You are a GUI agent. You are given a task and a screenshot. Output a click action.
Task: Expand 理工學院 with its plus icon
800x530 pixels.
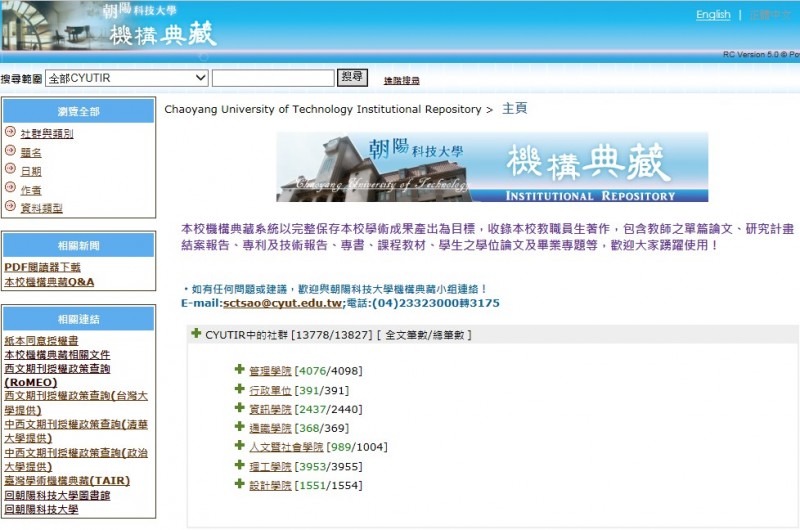coord(239,465)
